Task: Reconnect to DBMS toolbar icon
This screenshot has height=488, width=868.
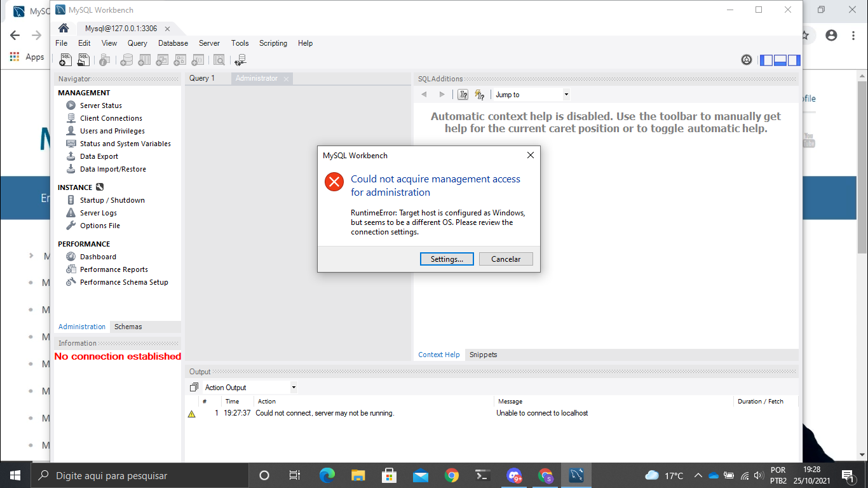Action: click(x=240, y=60)
